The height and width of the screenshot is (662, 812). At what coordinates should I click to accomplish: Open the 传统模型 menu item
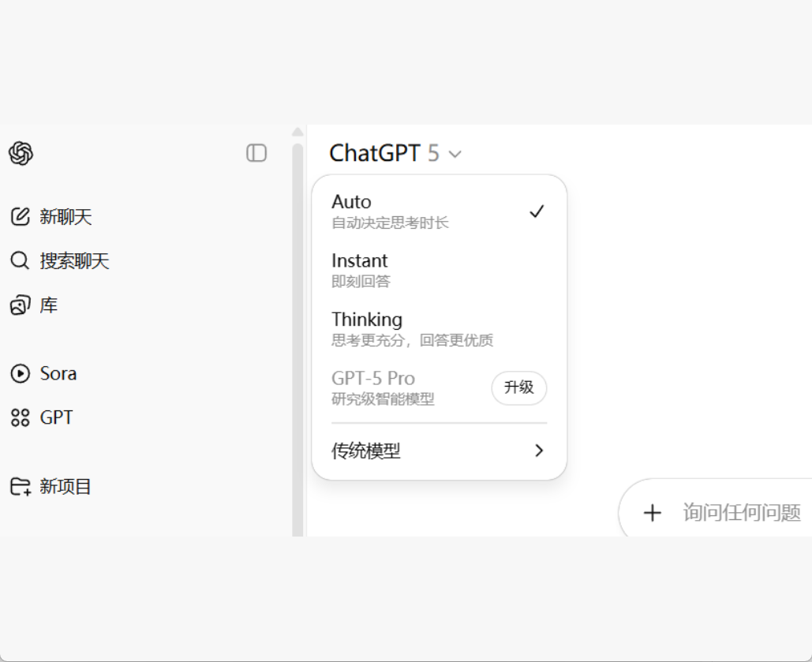click(x=366, y=451)
